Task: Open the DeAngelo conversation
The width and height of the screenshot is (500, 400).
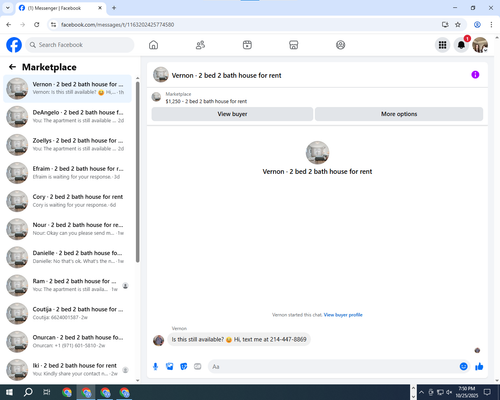Action: [x=67, y=116]
